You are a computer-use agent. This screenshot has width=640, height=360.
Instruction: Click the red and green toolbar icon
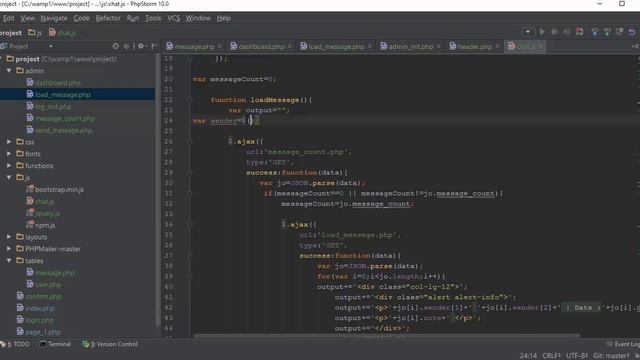(x=580, y=32)
